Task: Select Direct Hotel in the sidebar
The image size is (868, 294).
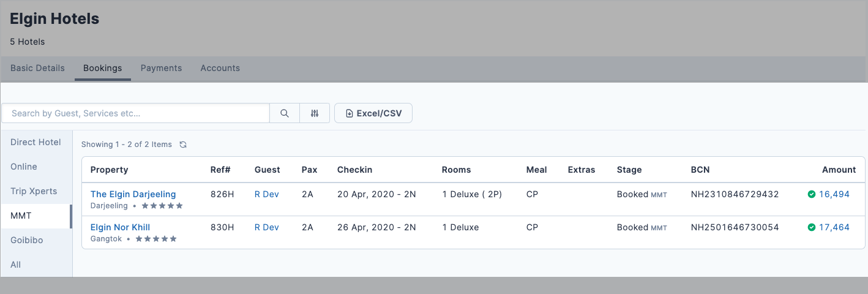Action: pyautogui.click(x=36, y=142)
